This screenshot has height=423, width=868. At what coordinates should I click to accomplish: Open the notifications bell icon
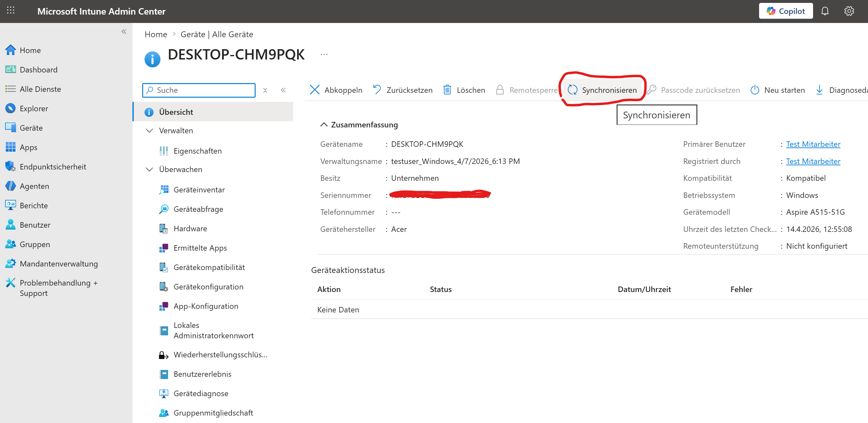click(824, 11)
